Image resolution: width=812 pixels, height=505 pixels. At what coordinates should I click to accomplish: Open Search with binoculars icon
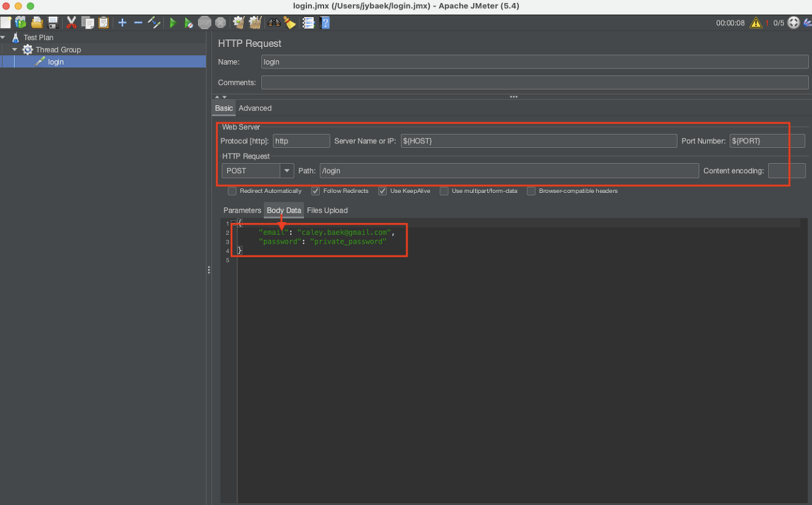pyautogui.click(x=274, y=23)
